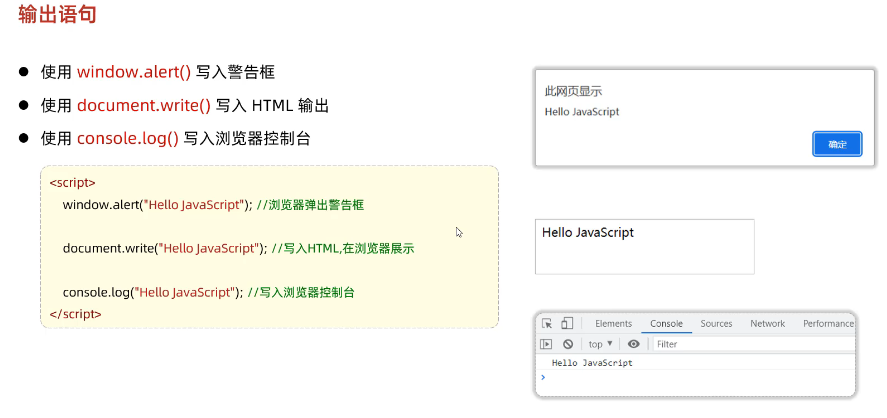Click the window.alert code line
This screenshot has width=887, height=418.
[x=213, y=205]
